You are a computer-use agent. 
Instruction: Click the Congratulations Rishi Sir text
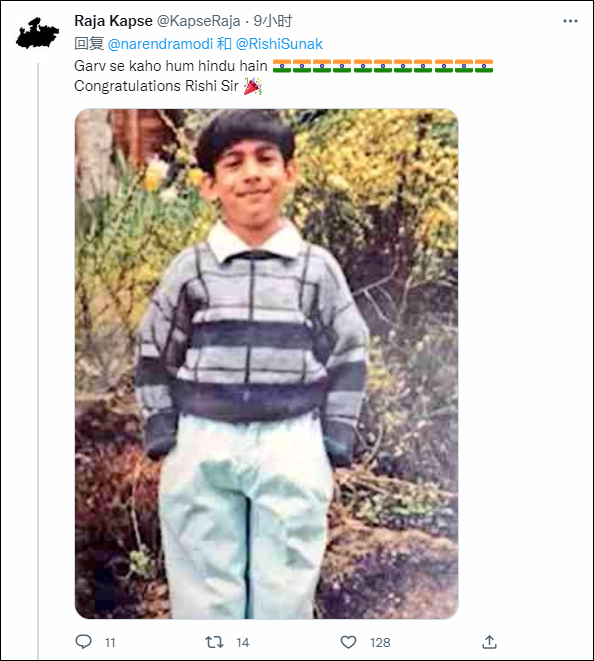click(x=156, y=86)
